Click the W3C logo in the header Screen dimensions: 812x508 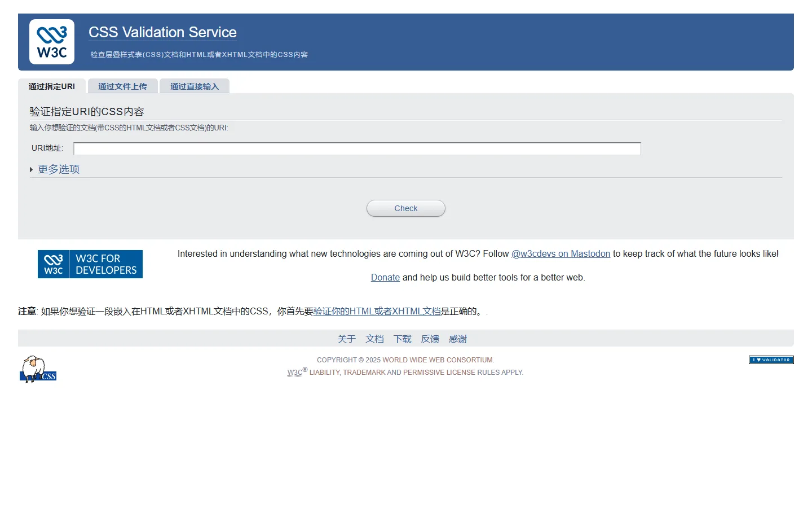coord(52,42)
